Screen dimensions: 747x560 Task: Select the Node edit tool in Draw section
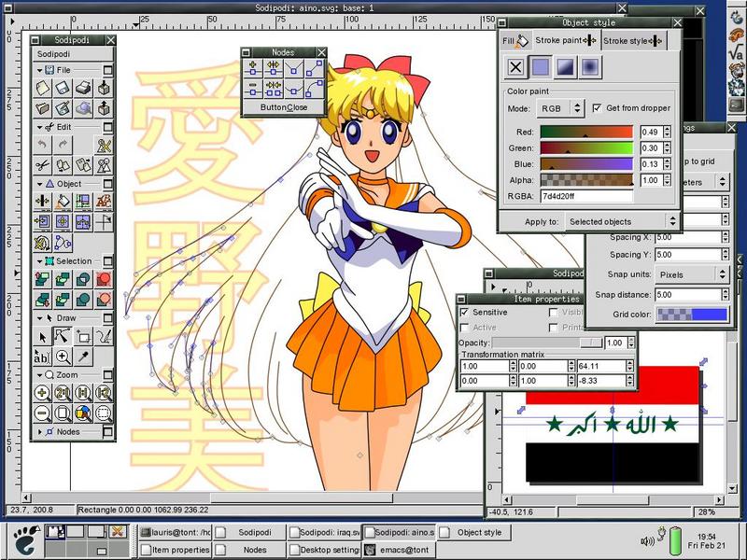tap(63, 336)
